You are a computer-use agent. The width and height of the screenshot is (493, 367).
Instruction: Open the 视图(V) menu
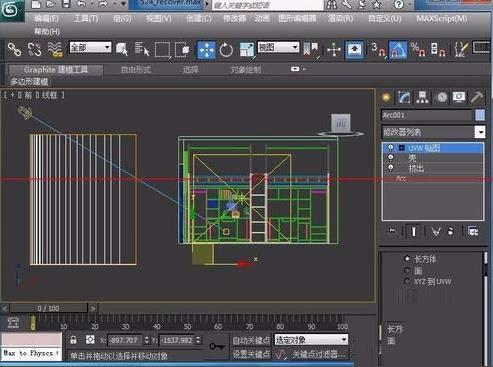pos(159,19)
